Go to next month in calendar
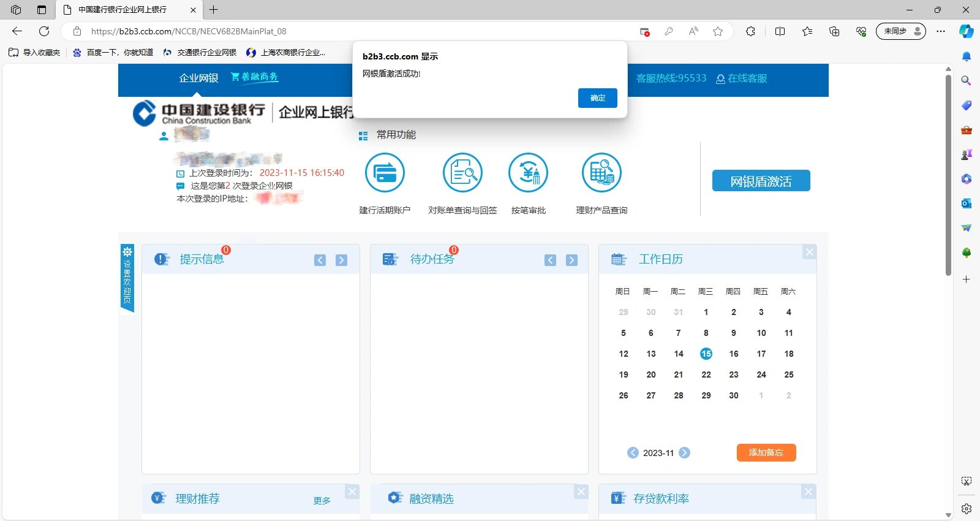 pos(685,452)
